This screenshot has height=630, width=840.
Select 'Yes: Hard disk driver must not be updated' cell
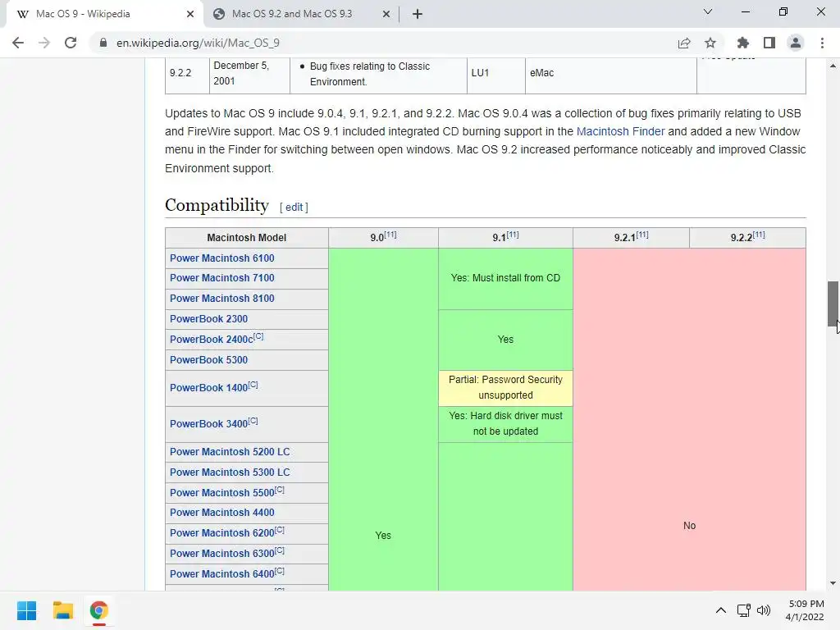coord(505,424)
